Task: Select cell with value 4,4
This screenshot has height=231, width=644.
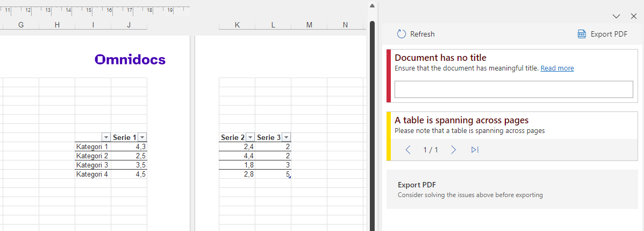Action: click(237, 156)
